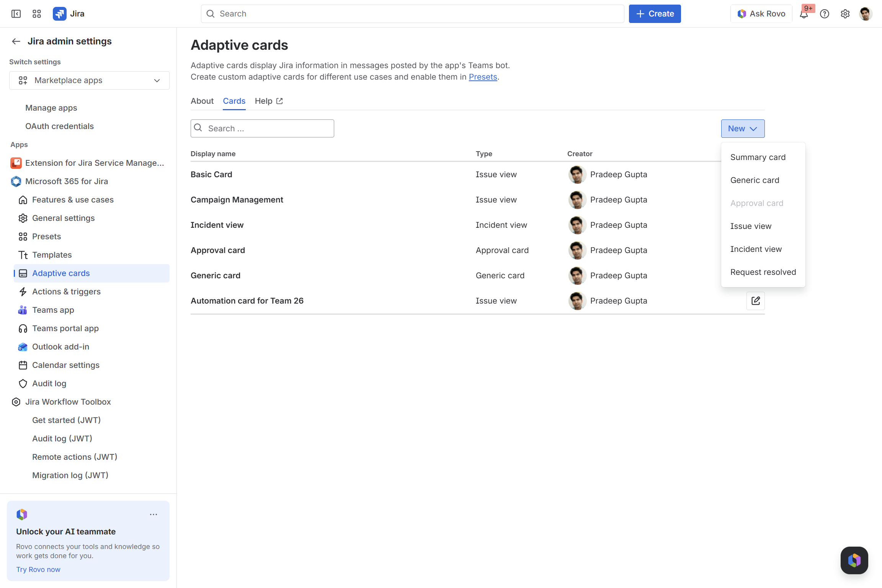
Task: Click the Try Rovo now link
Action: click(x=38, y=570)
